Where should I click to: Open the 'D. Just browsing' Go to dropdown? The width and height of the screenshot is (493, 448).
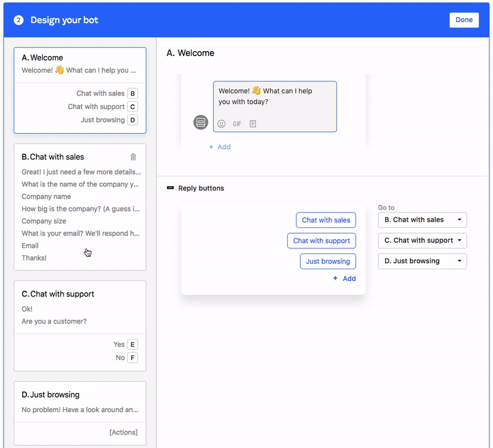[422, 261]
